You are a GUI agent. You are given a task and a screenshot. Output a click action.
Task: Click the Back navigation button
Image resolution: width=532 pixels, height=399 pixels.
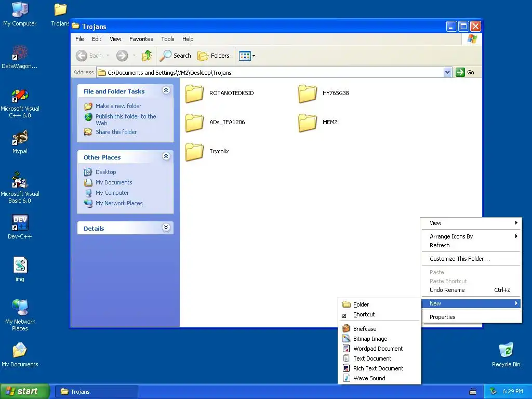point(89,55)
